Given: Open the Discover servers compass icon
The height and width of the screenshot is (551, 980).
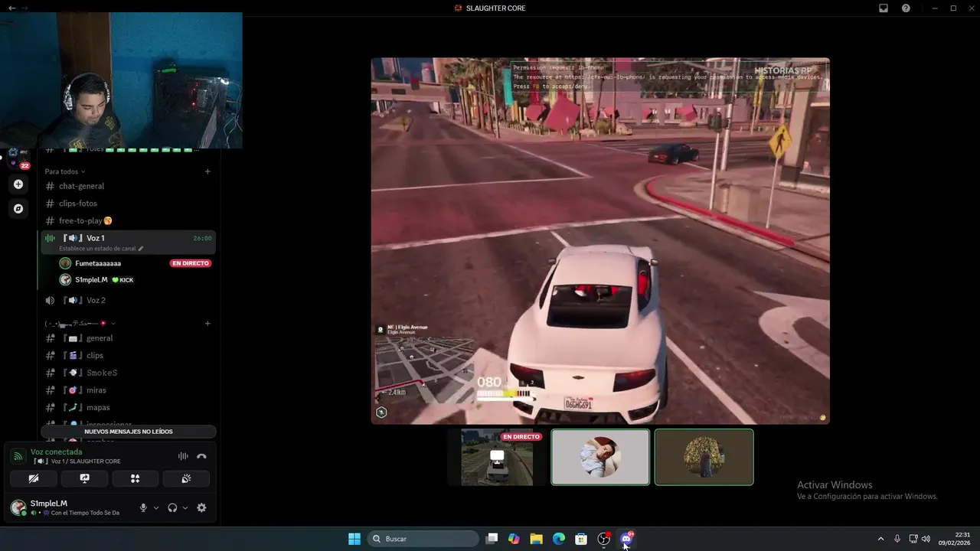Looking at the screenshot, I should [x=18, y=208].
